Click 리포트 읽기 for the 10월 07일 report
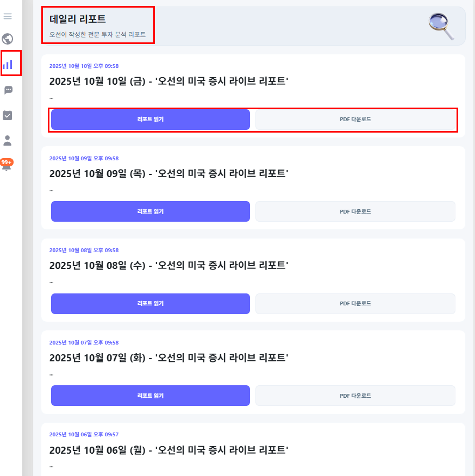 pyautogui.click(x=151, y=396)
